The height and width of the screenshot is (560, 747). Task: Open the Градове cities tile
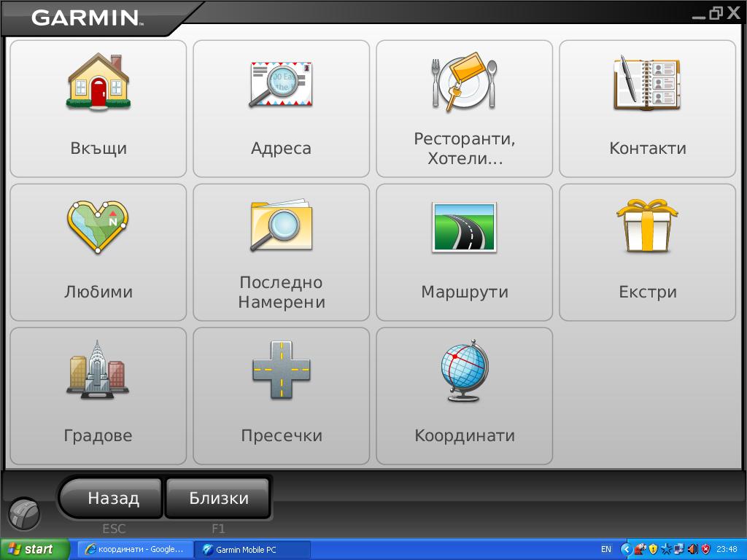pos(98,396)
